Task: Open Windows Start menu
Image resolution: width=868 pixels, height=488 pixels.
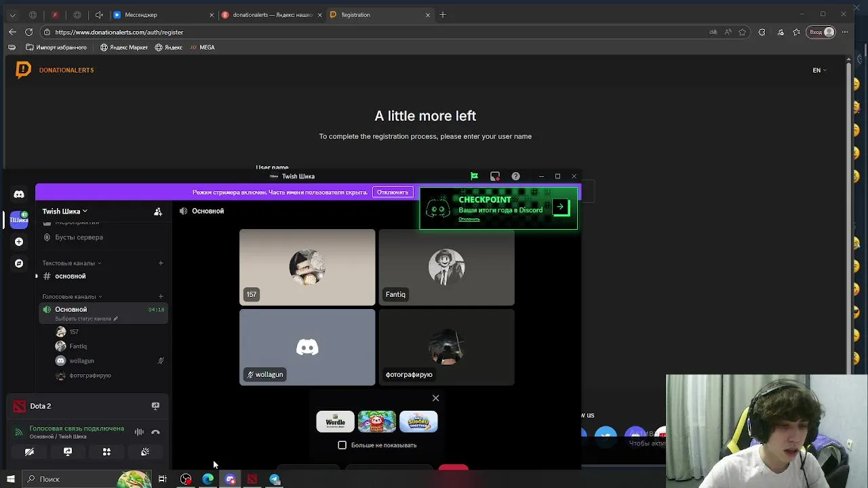Action: [10, 479]
